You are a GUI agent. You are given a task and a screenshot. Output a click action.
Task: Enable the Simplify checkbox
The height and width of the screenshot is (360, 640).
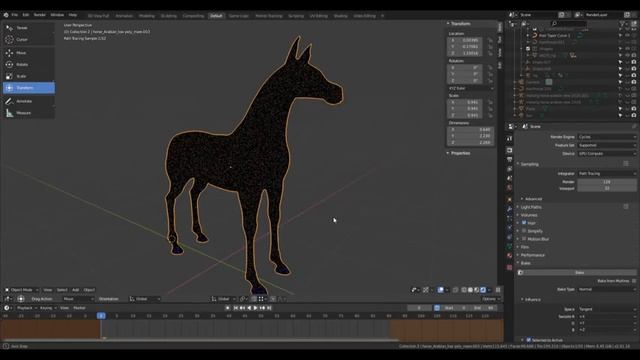[x=524, y=231]
